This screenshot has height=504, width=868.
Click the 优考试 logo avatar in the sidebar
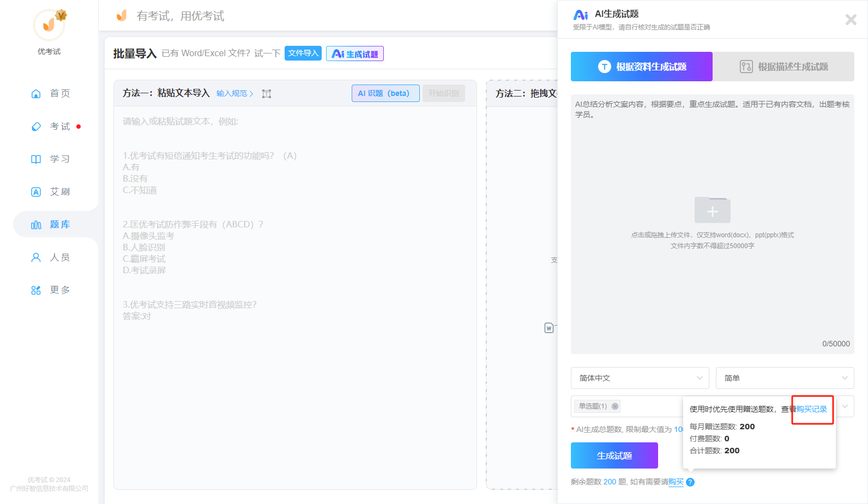(x=49, y=25)
